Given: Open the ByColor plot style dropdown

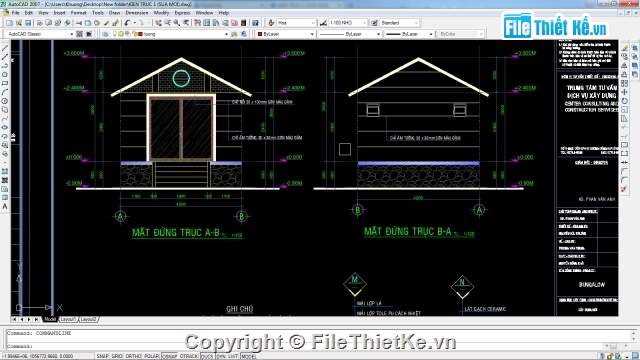Looking at the screenshot, I should click(x=460, y=34).
